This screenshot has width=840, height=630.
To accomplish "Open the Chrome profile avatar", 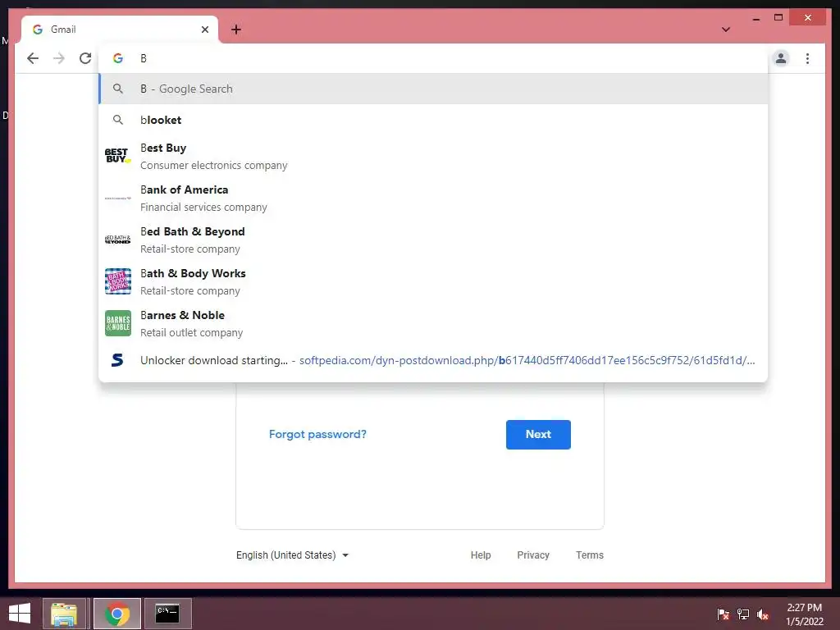I will tap(781, 58).
